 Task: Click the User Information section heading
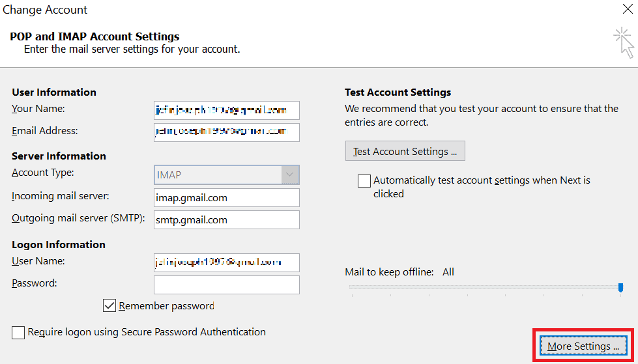[x=54, y=92]
